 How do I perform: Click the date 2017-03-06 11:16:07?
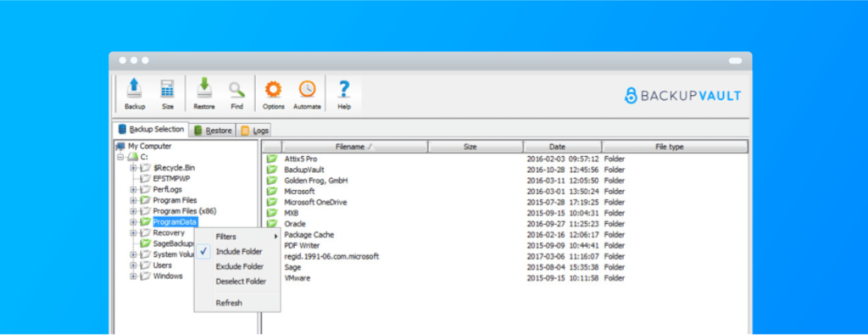click(x=563, y=256)
